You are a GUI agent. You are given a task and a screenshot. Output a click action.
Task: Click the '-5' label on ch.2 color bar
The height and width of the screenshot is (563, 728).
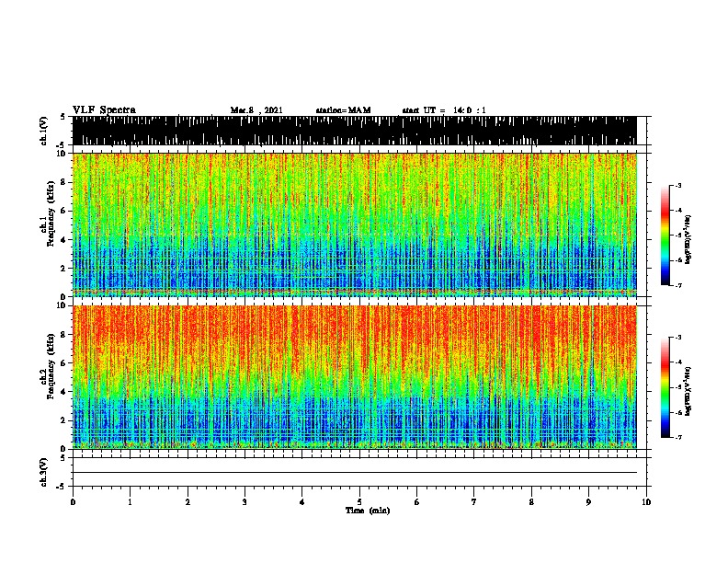tap(677, 387)
